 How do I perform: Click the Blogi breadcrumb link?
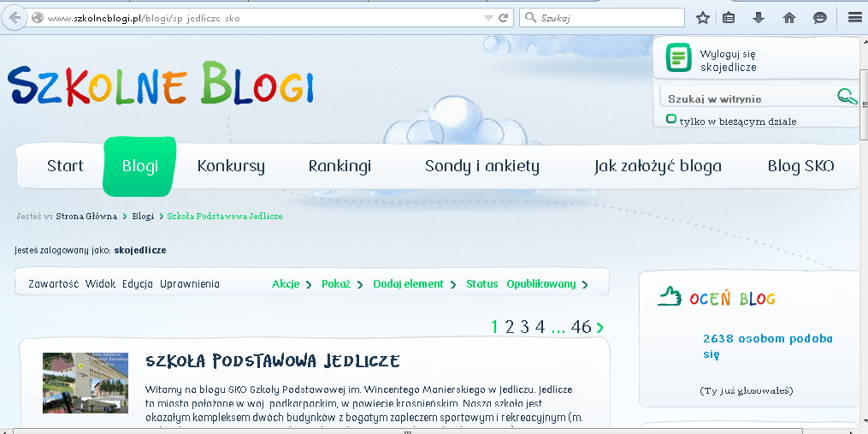point(143,217)
